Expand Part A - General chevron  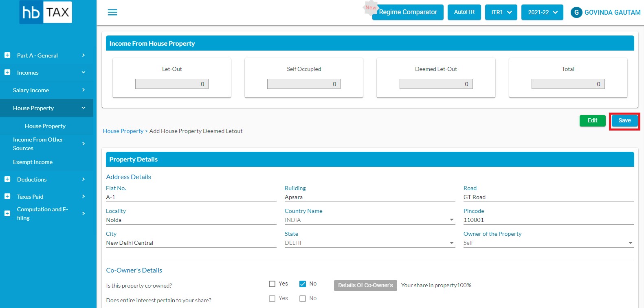point(84,55)
